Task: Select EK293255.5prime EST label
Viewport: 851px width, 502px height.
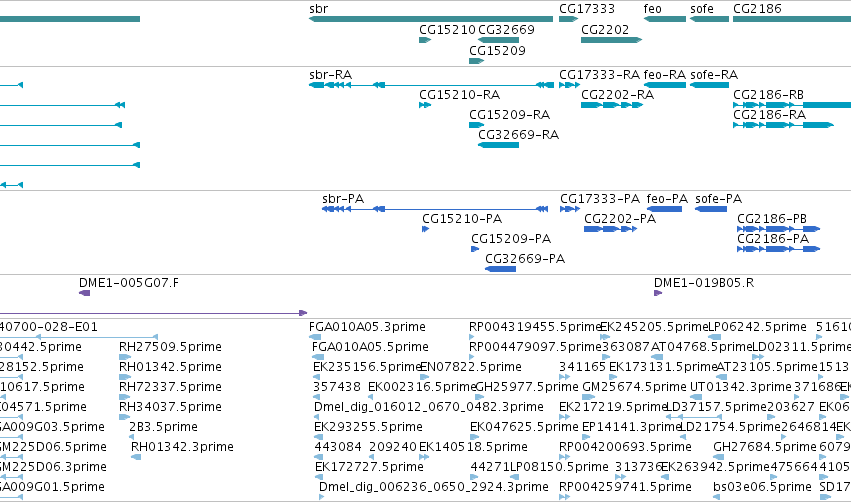Action: coord(369,427)
